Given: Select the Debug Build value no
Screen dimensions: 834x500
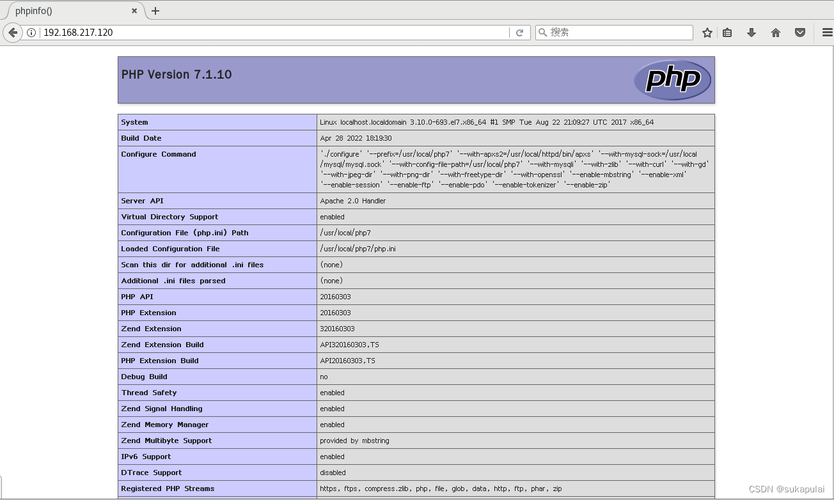Looking at the screenshot, I should pos(324,377).
